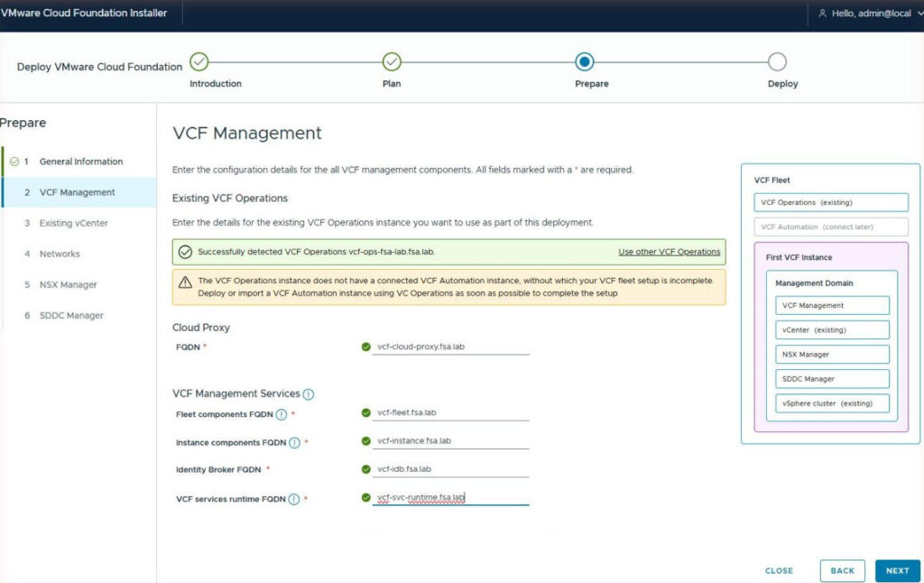Focus the Cloud Proxy FQDN input field

[450, 347]
